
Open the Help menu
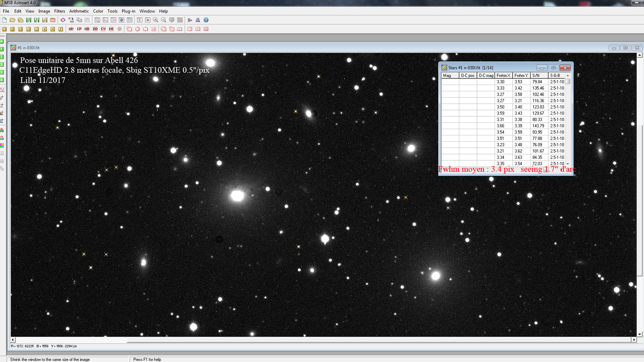coord(163,11)
